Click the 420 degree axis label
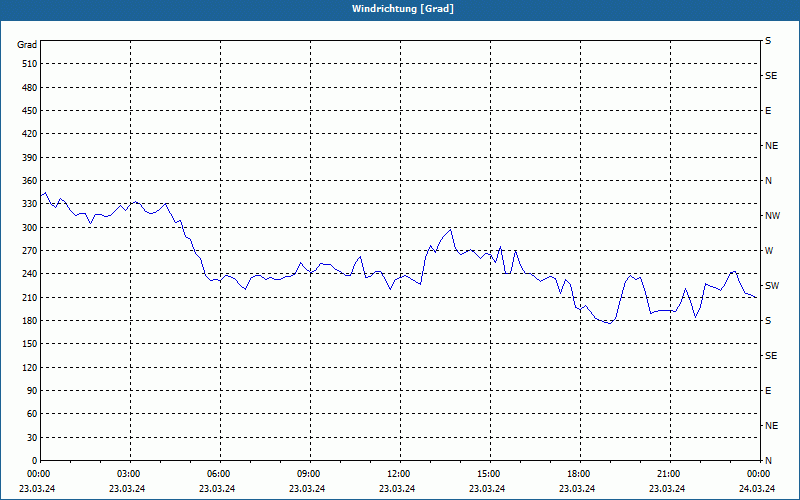This screenshot has height=500, width=800. (30, 134)
